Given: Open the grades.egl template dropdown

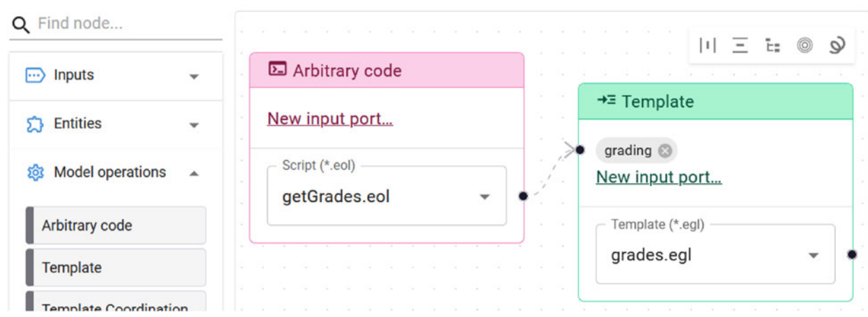Looking at the screenshot, I should click(813, 256).
